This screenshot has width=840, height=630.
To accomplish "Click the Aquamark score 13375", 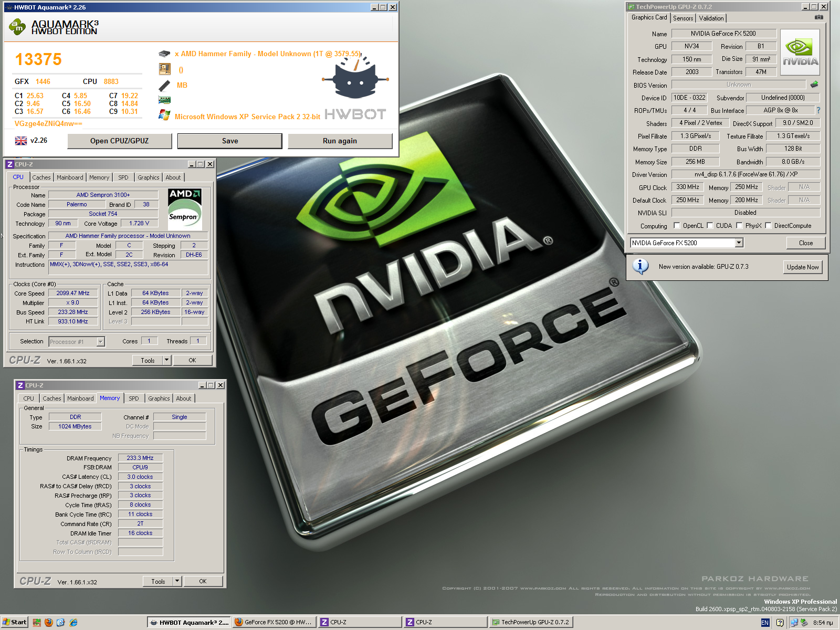I will click(38, 59).
